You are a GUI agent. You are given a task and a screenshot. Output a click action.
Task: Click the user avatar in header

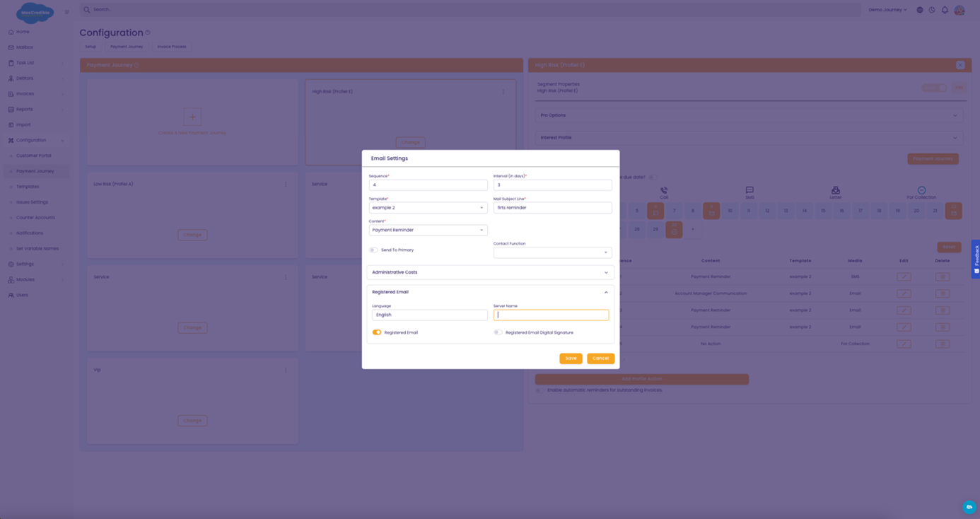(959, 10)
